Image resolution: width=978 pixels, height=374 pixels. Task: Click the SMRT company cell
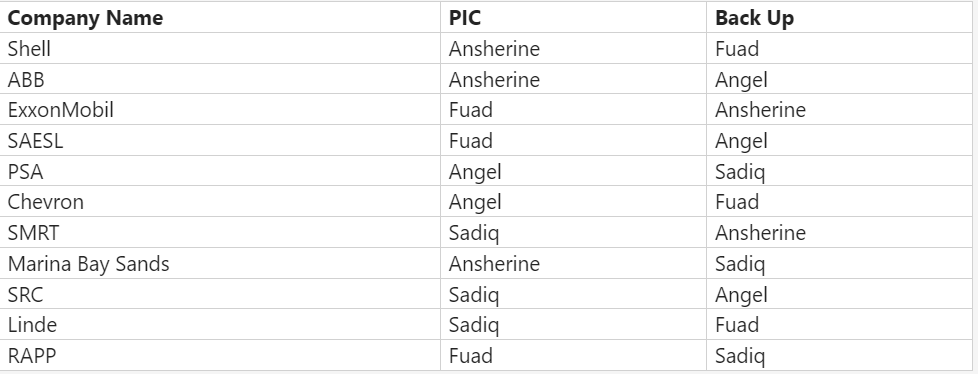point(220,233)
